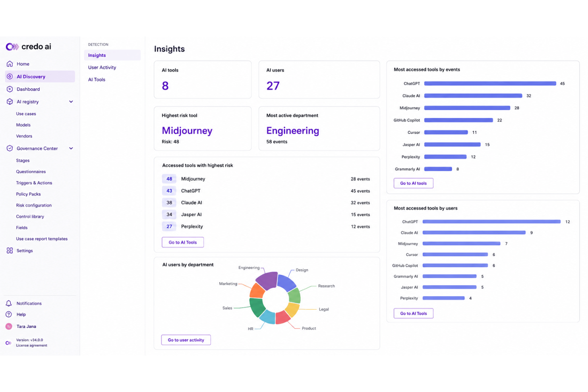The height and width of the screenshot is (392, 588).
Task: Click the blue Design donut segment
Action: tap(286, 282)
